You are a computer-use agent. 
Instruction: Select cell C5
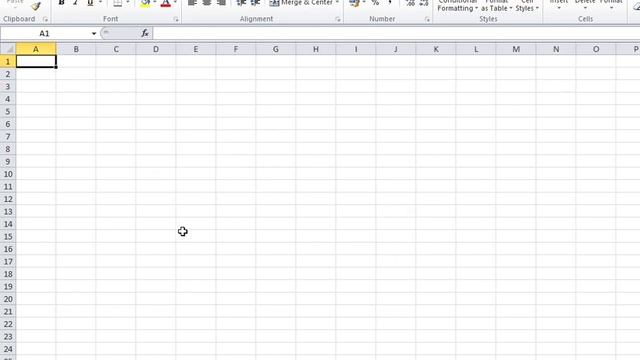(x=116, y=112)
